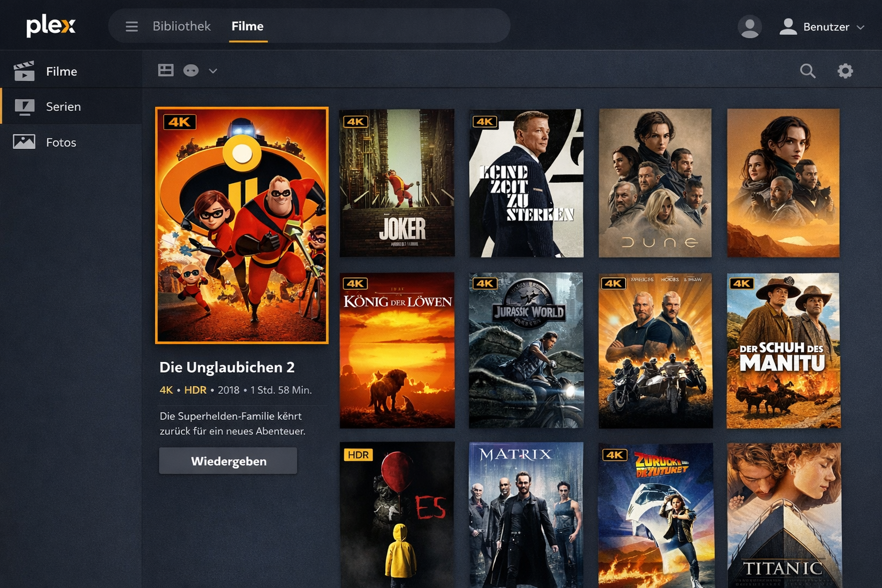Open the Titanic movie poster
This screenshot has height=588, width=882.
[x=783, y=514]
